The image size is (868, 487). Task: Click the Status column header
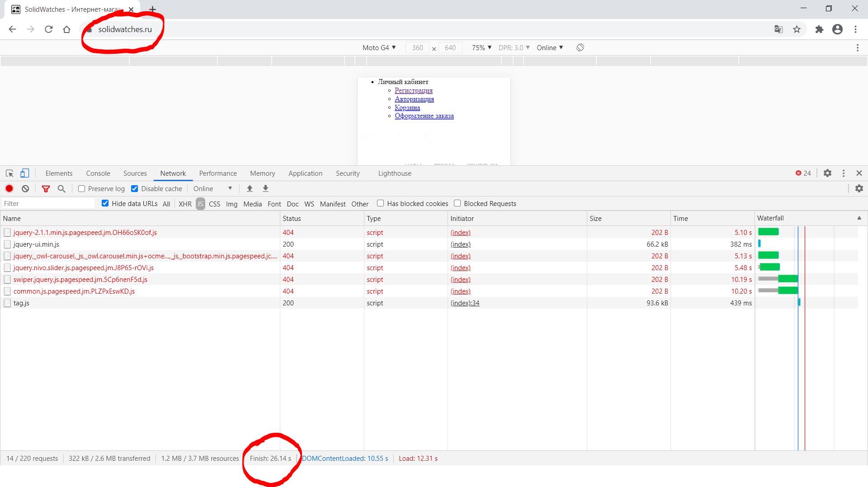point(322,218)
